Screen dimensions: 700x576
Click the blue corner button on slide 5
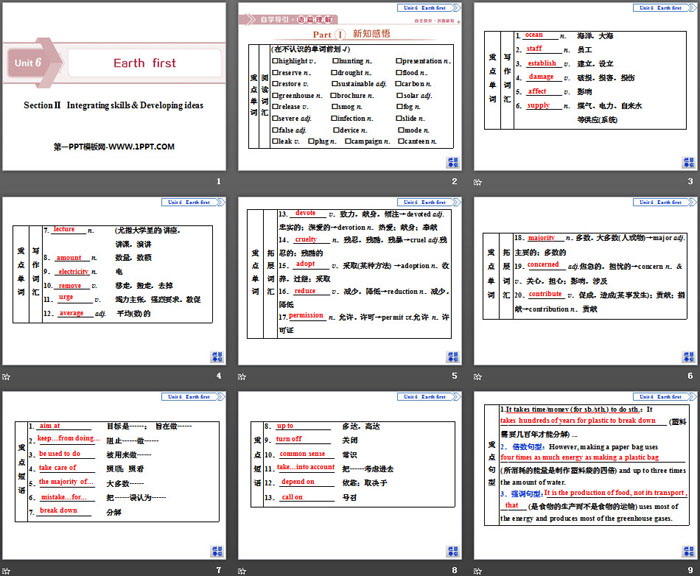point(453,354)
